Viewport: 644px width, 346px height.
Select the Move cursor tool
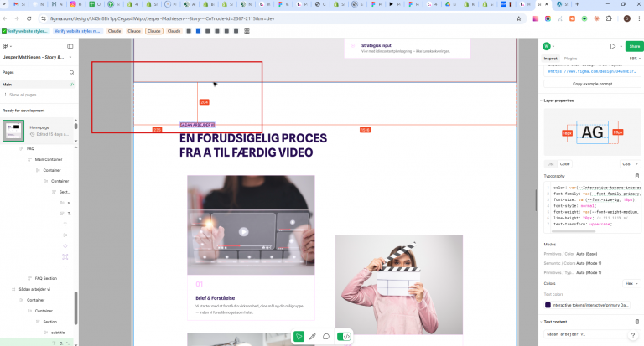[x=299, y=337]
